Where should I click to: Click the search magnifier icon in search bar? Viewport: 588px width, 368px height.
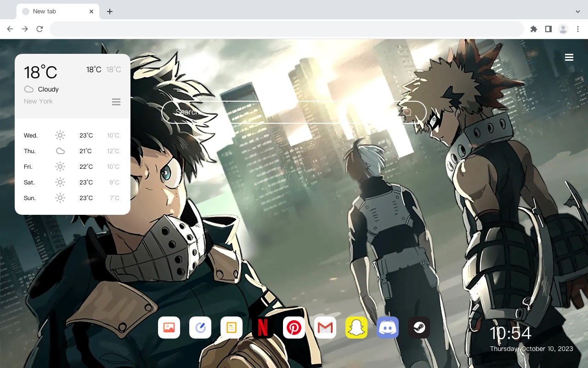tap(407, 112)
